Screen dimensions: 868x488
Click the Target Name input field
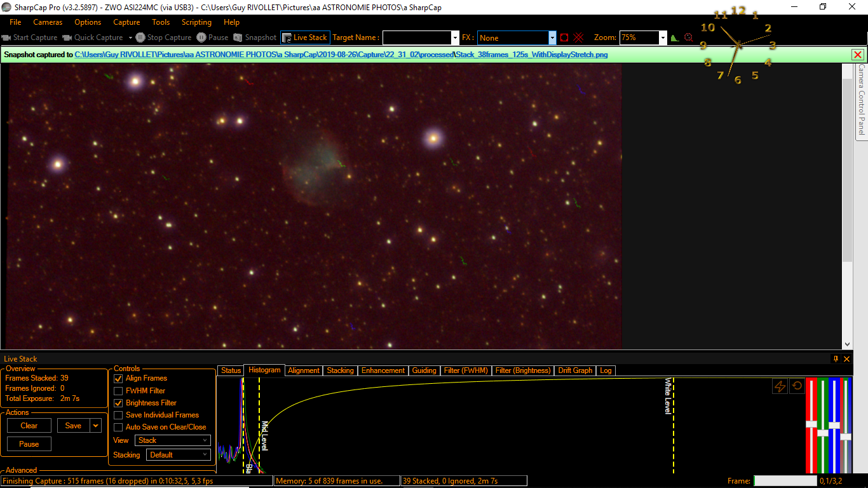[417, 37]
